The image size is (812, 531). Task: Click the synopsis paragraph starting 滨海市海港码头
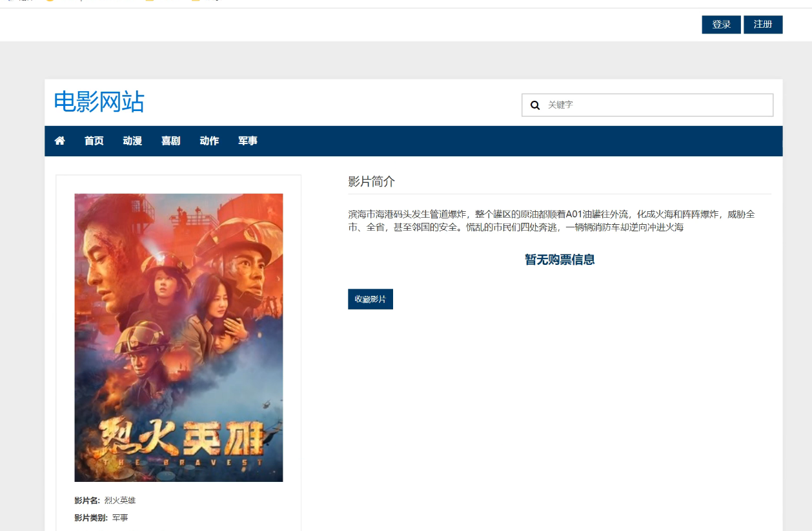pyautogui.click(x=552, y=220)
